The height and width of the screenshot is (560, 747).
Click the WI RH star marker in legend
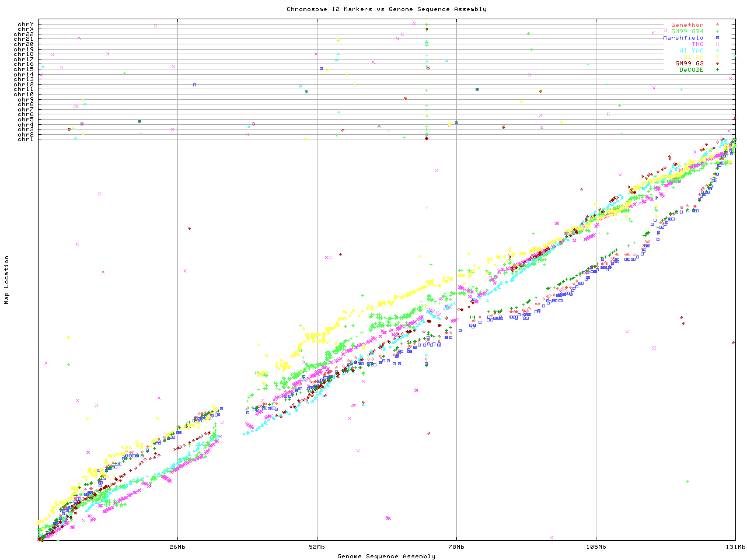coord(717,57)
